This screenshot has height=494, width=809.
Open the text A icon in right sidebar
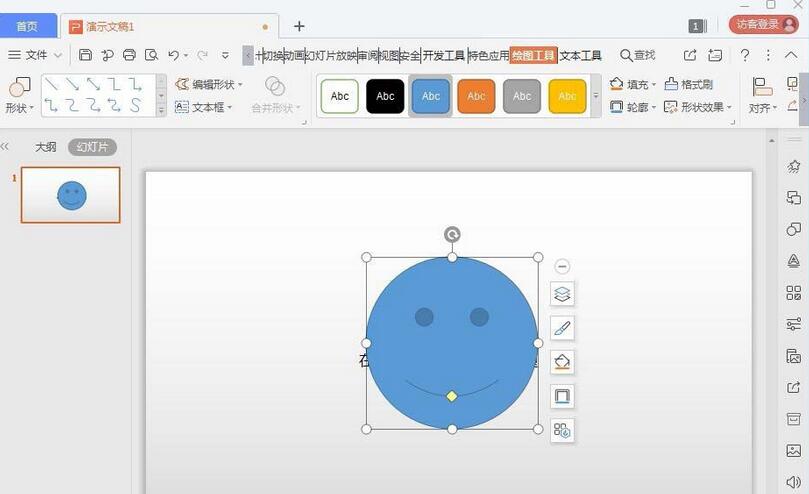pos(794,261)
